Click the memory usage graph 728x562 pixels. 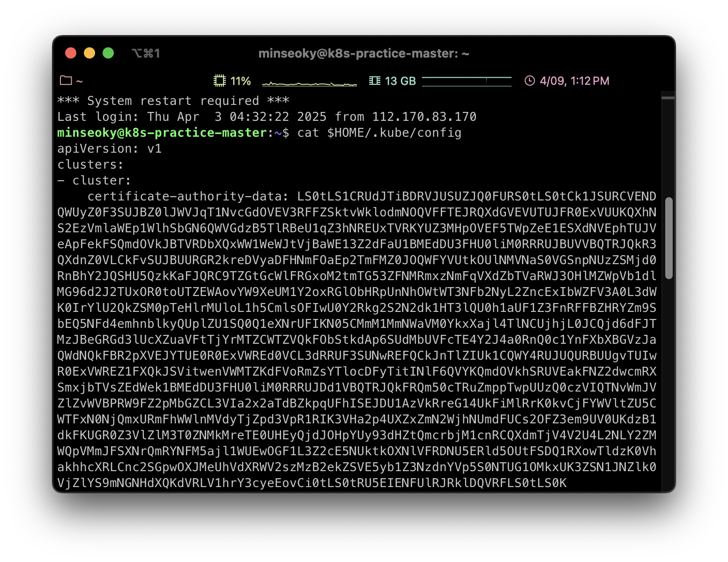pos(467,81)
